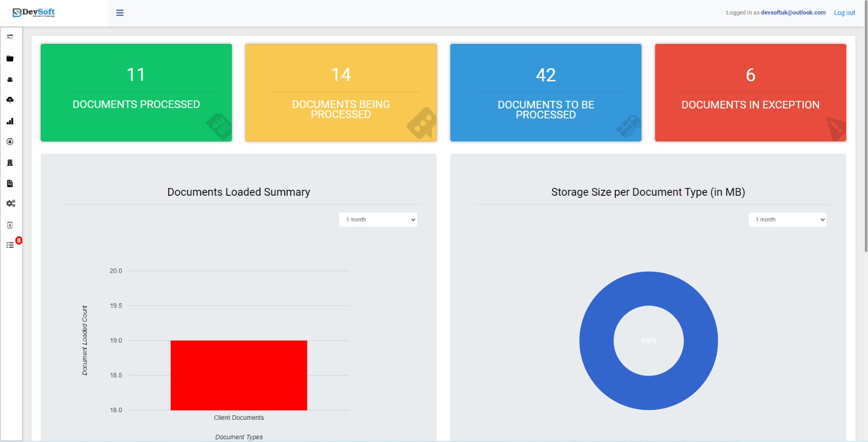The image size is (868, 442).
Task: Click the devsoftuk@outlook.com account link
Action: (793, 12)
